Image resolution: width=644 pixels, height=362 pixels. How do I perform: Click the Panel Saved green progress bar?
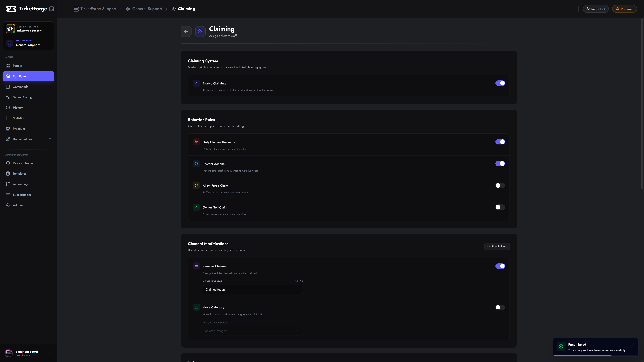(582, 356)
